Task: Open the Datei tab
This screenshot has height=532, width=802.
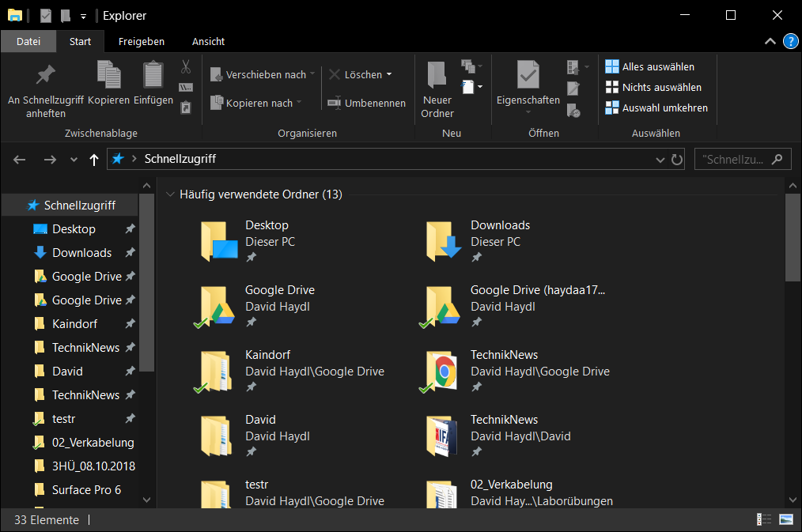Action: click(x=28, y=41)
